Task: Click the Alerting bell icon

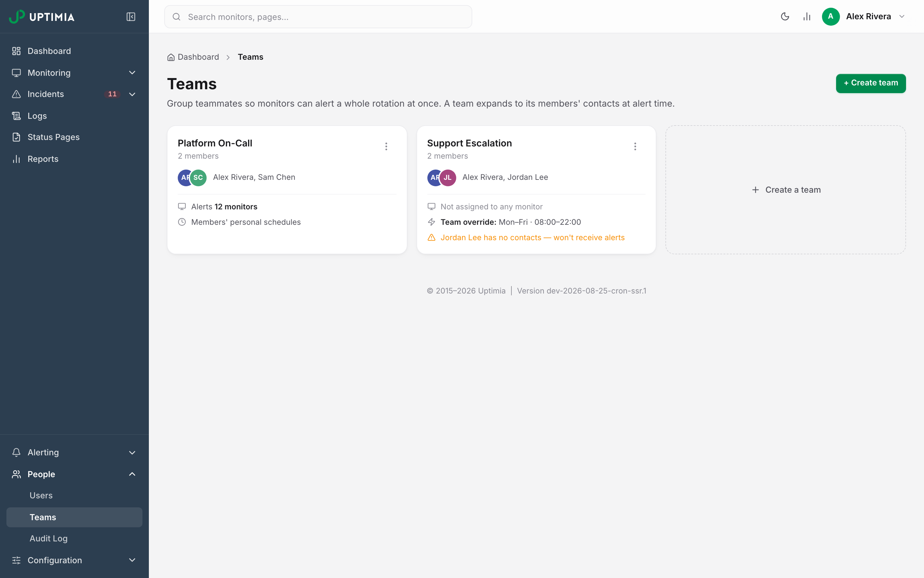Action: click(x=16, y=452)
